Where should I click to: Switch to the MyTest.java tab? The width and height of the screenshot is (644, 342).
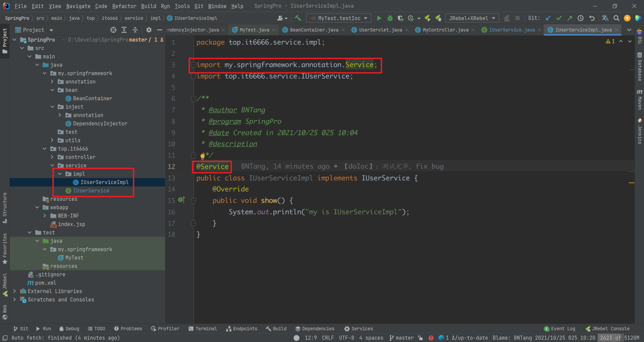tap(254, 30)
